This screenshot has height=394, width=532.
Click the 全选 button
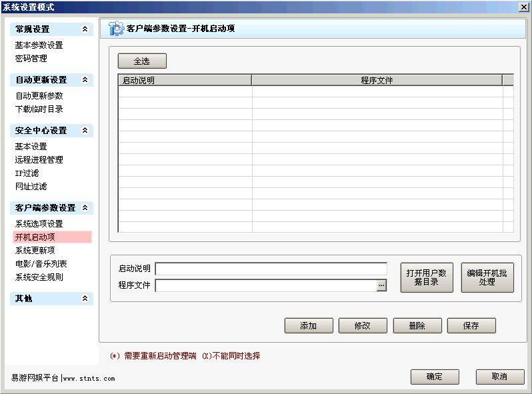pos(142,61)
